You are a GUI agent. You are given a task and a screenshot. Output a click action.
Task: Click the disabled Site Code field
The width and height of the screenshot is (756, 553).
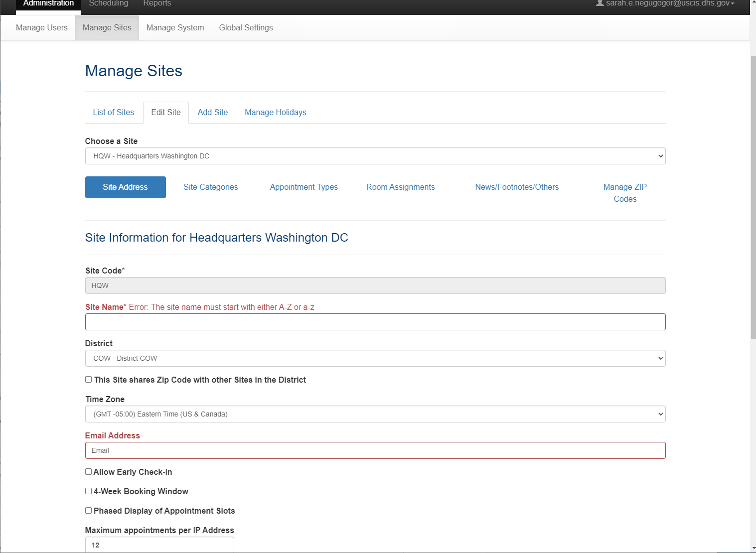click(375, 285)
